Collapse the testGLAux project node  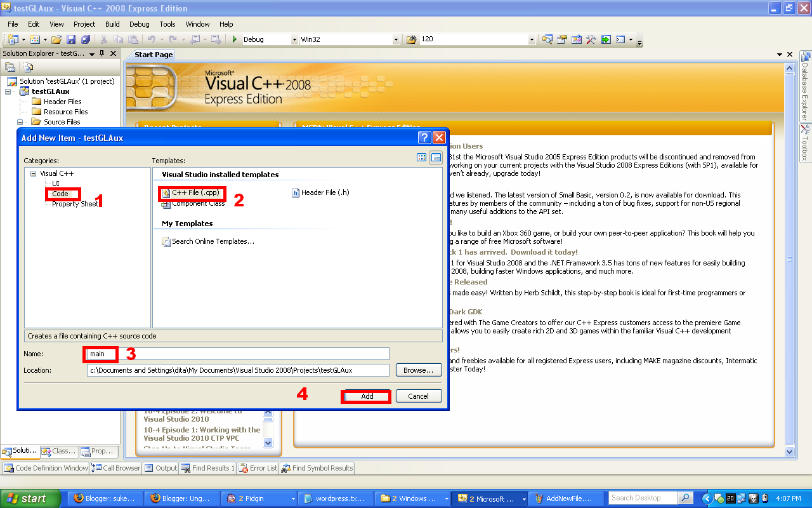click(x=9, y=91)
